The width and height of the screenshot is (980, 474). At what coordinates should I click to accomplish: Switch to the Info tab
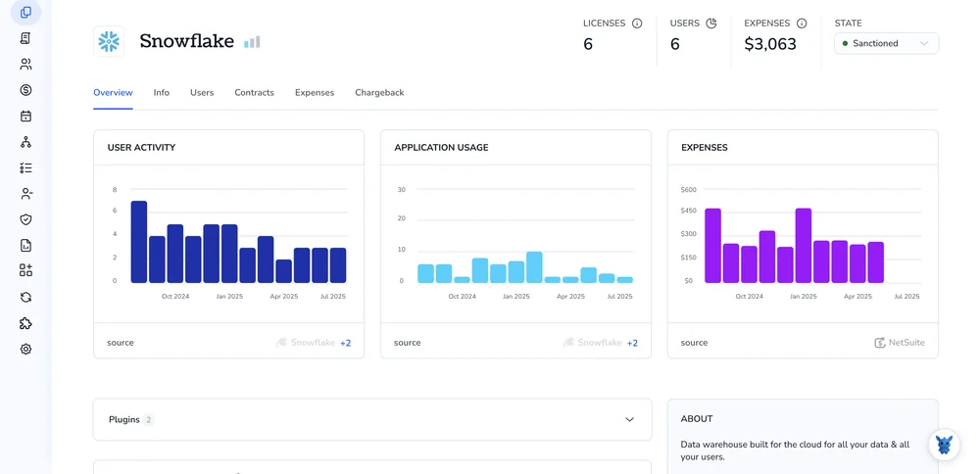coord(162,92)
